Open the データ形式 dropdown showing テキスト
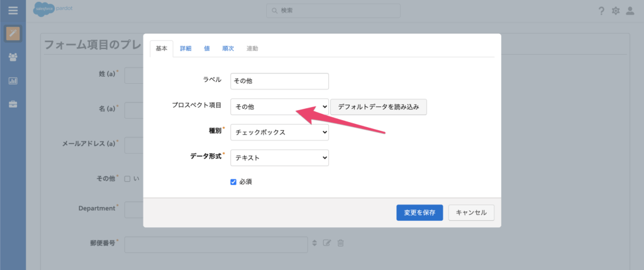This screenshot has width=644, height=270. (x=279, y=158)
